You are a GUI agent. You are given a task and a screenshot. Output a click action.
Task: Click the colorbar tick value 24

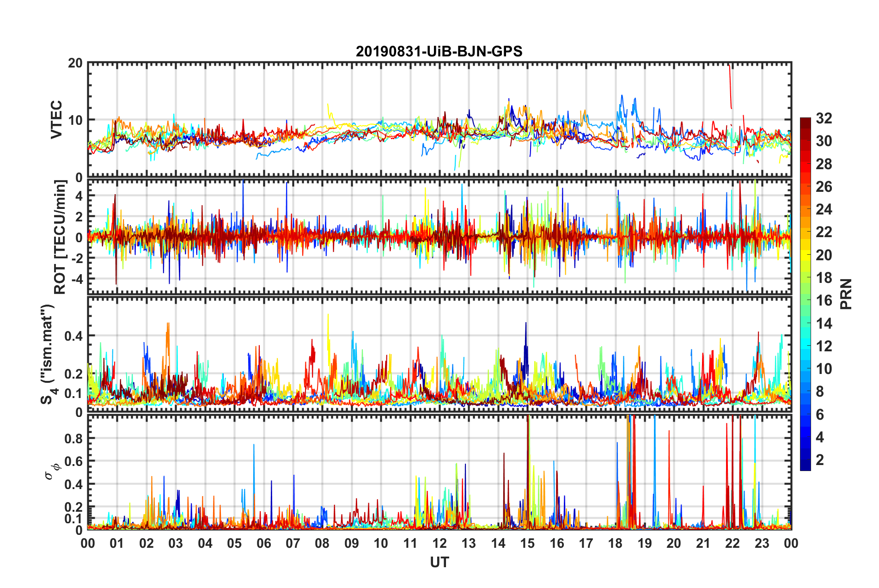point(824,209)
